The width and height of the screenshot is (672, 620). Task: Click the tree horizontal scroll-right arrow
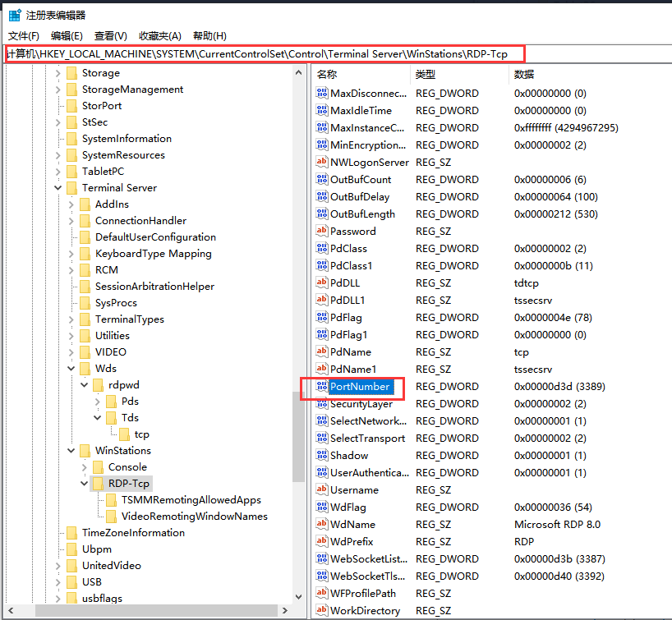[x=285, y=611]
